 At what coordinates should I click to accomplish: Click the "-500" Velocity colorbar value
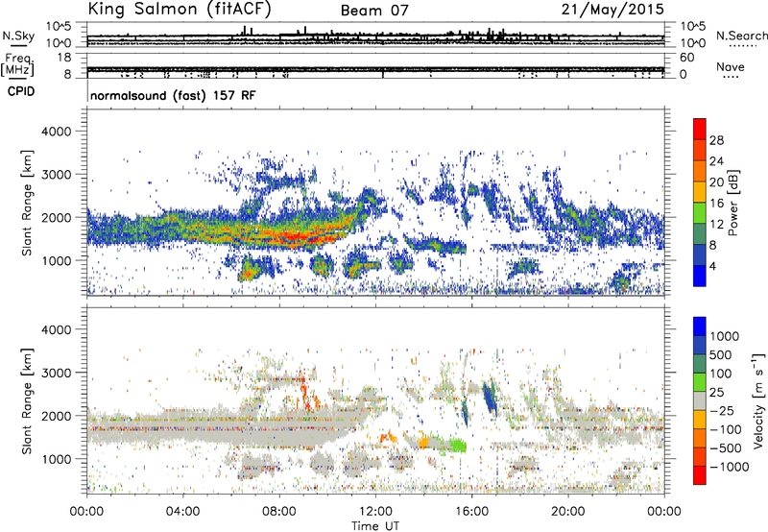(725, 448)
